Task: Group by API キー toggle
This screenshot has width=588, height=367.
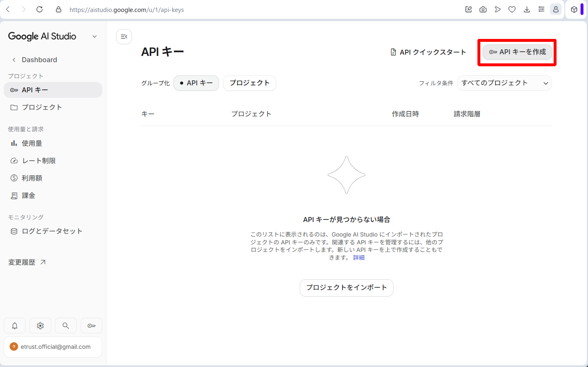Action: [x=196, y=83]
